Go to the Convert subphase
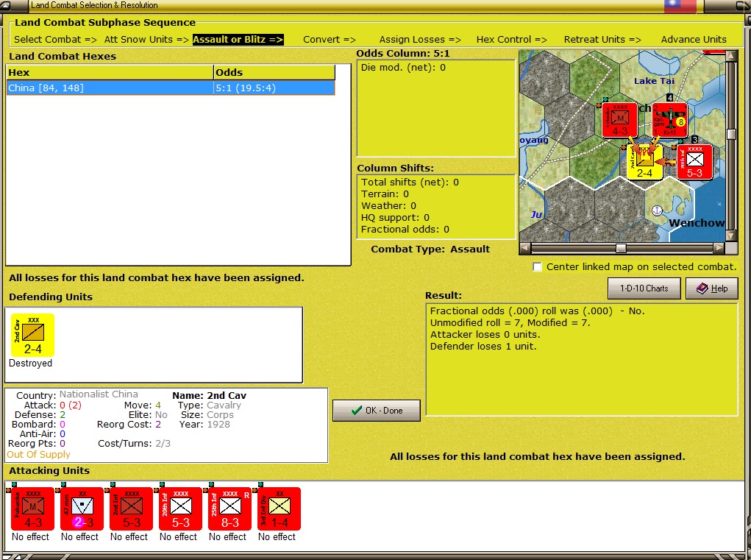Viewport: 751px width, 560px height. point(330,40)
